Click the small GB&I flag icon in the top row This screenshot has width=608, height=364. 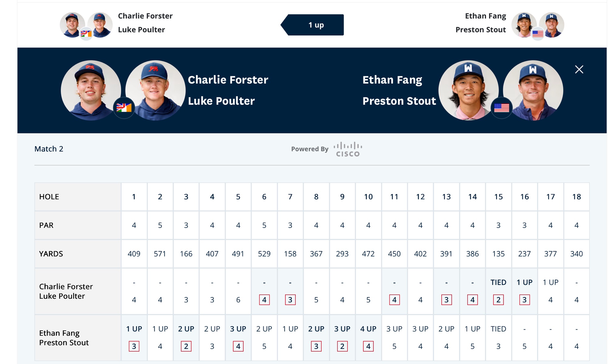click(x=86, y=33)
